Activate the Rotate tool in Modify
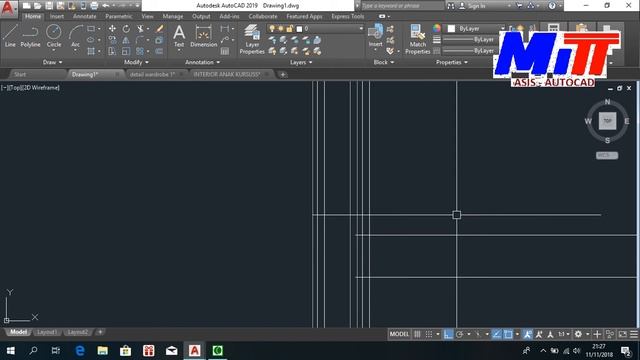640x360 pixels. click(x=126, y=29)
